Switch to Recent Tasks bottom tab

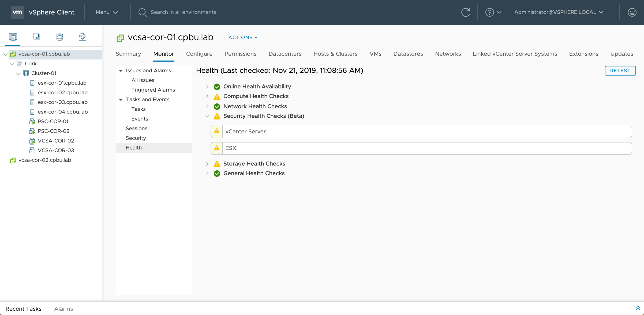[x=23, y=309]
